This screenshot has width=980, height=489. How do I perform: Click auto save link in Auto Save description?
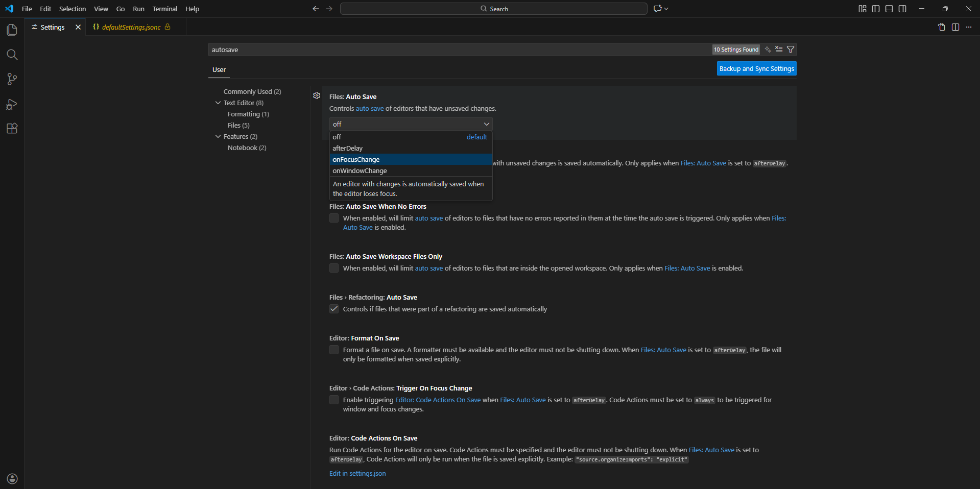click(x=370, y=108)
